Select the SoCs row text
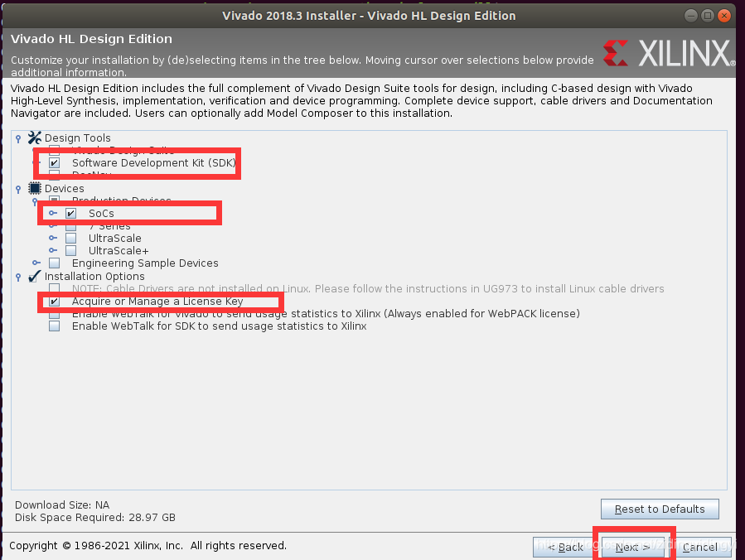 click(x=101, y=213)
